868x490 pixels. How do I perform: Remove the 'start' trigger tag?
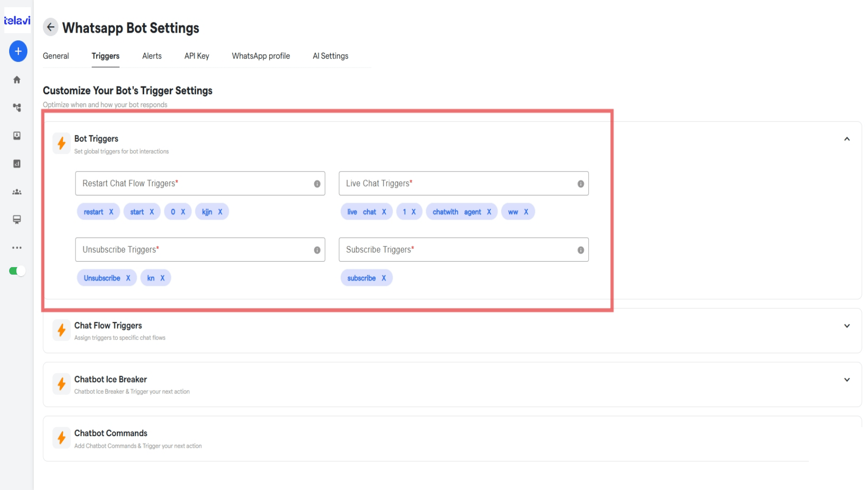click(151, 212)
